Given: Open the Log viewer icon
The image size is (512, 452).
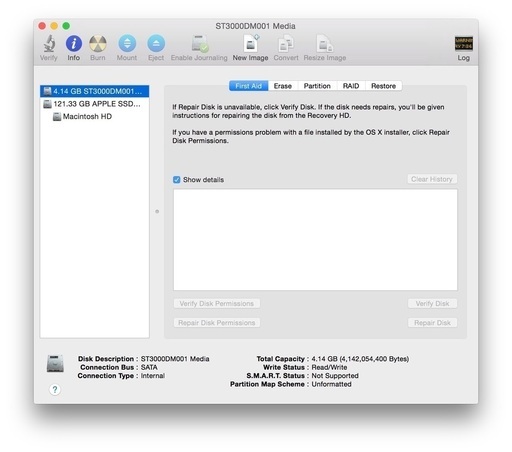Looking at the screenshot, I should pos(464,44).
